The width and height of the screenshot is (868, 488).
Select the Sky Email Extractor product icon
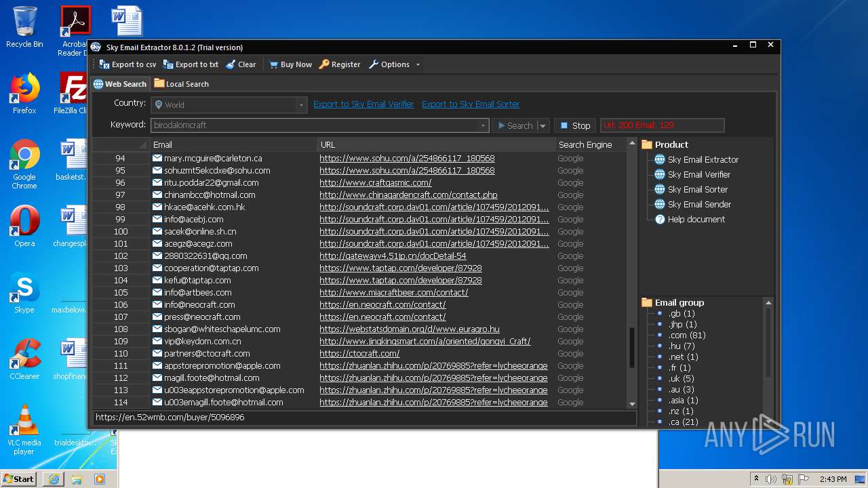click(659, 159)
